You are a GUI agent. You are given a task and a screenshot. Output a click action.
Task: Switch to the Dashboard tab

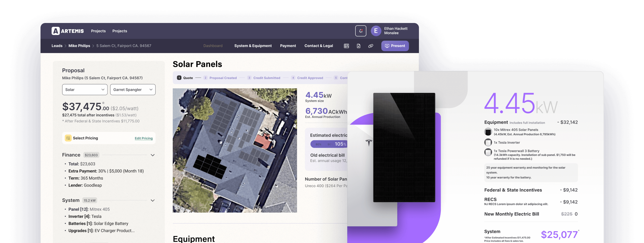[213, 46]
